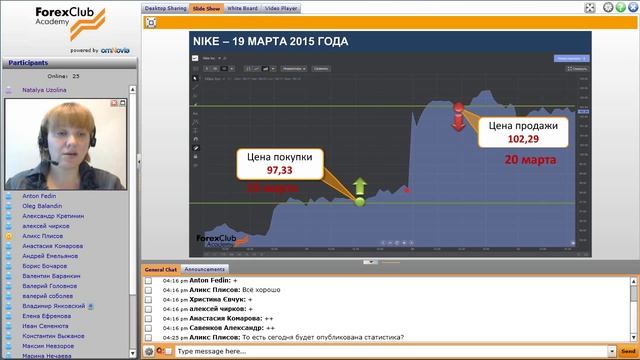Tick checkbox for Анастасия Комарова's chat message

point(149,319)
